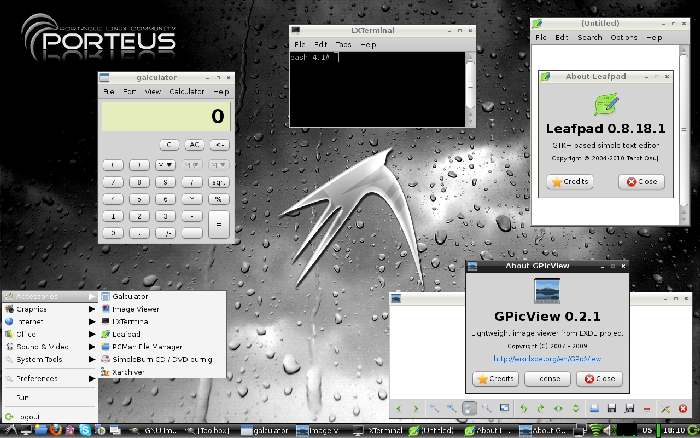Rotate image counterclockwise in GPicView toolbar
Screen dimensions: 700x438
[524, 408]
